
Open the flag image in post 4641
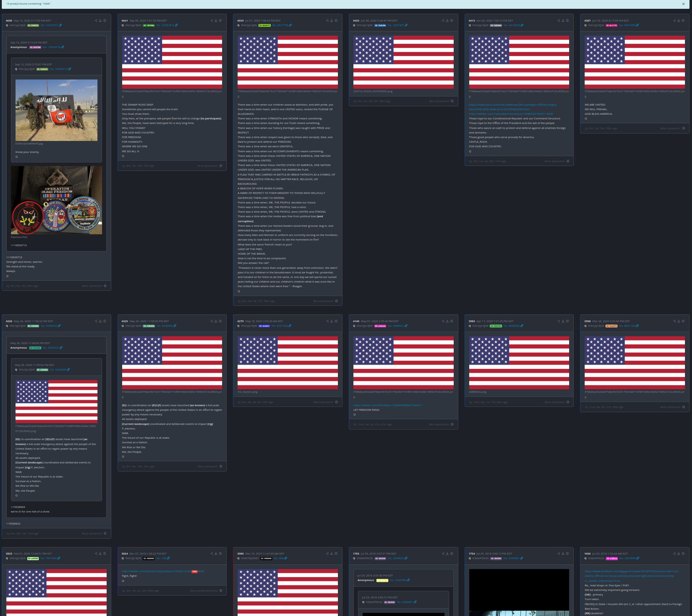point(172,62)
